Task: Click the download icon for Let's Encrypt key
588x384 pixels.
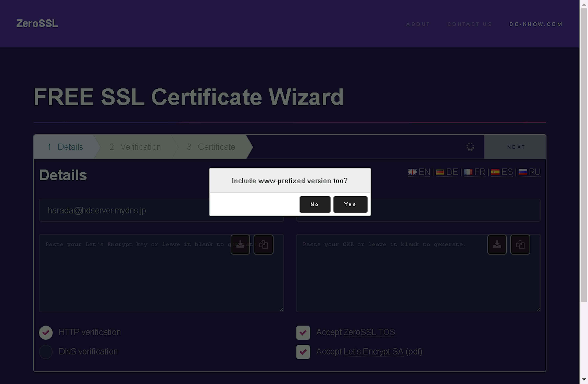Action: point(240,245)
